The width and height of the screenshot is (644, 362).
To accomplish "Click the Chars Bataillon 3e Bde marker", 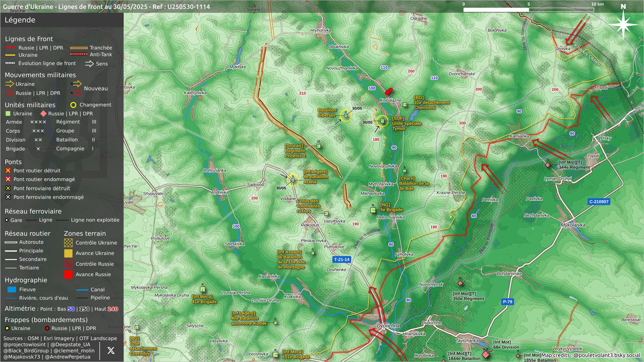I will point(404,171).
